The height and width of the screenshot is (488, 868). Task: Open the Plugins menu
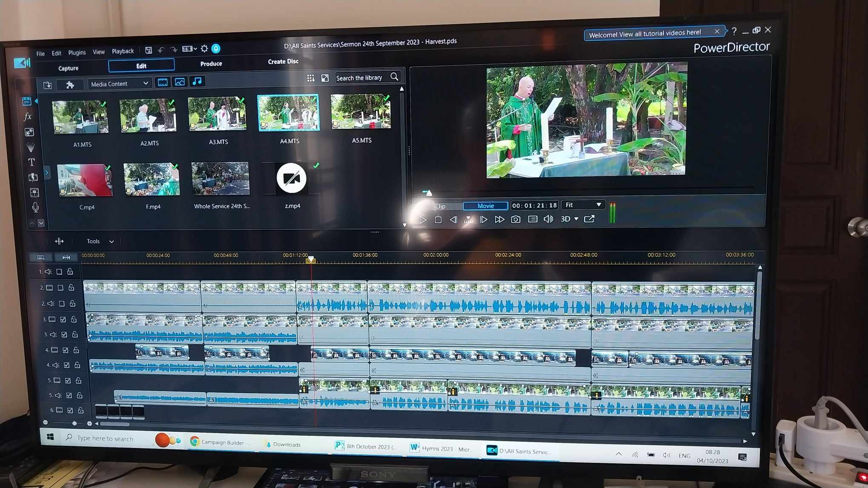(x=77, y=53)
